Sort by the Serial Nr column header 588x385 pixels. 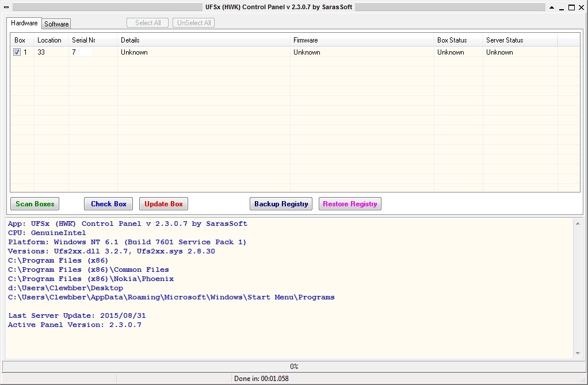click(93, 40)
